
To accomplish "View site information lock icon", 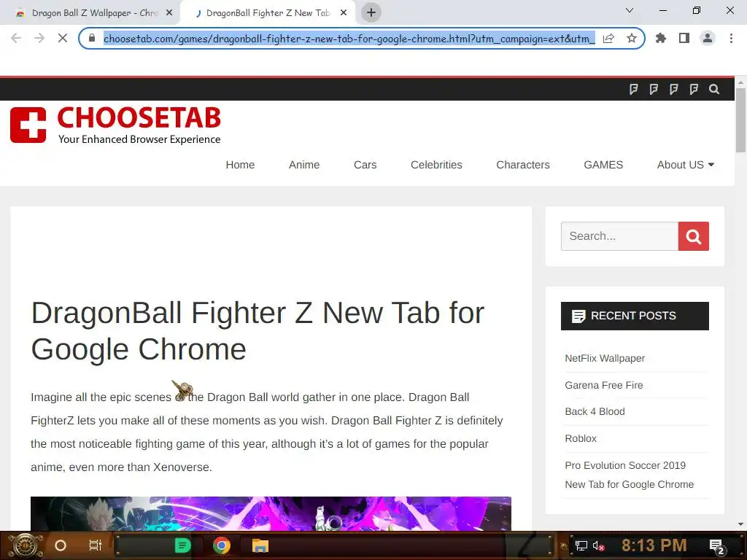I will click(92, 38).
